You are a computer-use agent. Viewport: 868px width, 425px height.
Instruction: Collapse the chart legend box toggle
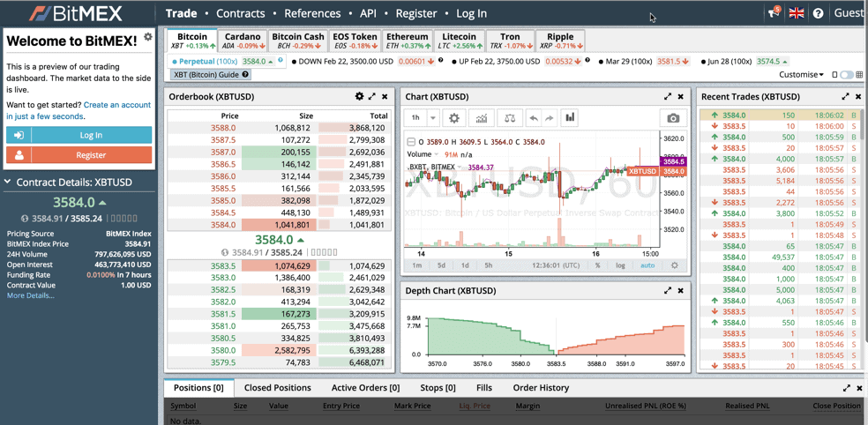point(409,141)
